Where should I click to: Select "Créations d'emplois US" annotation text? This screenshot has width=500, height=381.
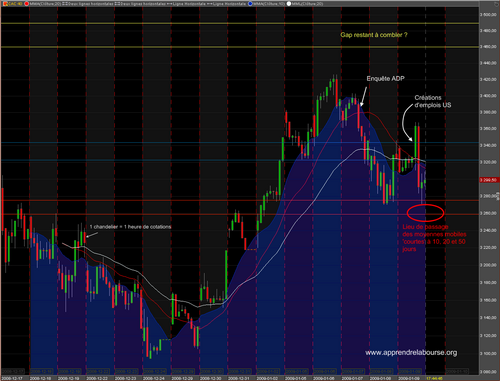(x=433, y=101)
